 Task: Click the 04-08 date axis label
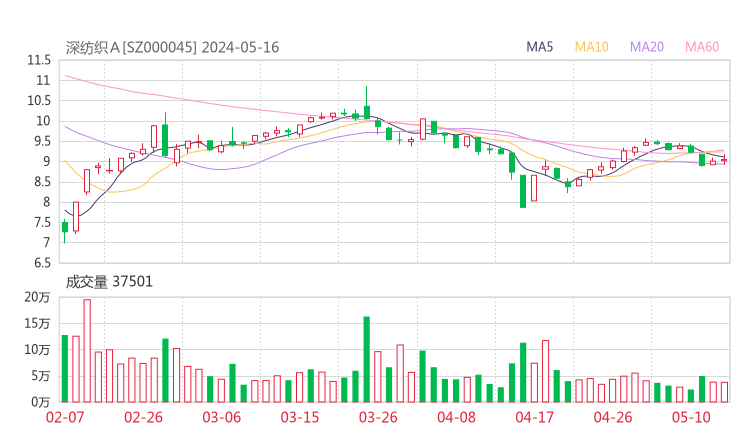(x=456, y=417)
